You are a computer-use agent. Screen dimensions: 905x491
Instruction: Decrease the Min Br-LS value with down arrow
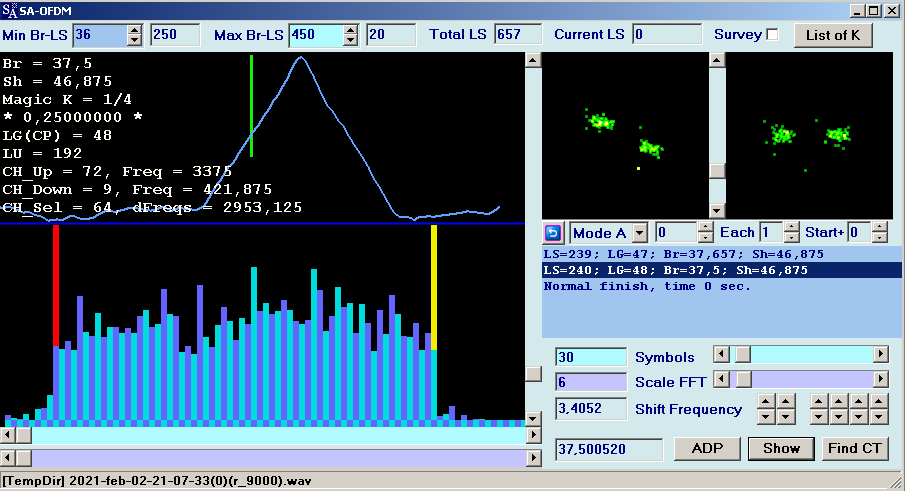[x=134, y=40]
